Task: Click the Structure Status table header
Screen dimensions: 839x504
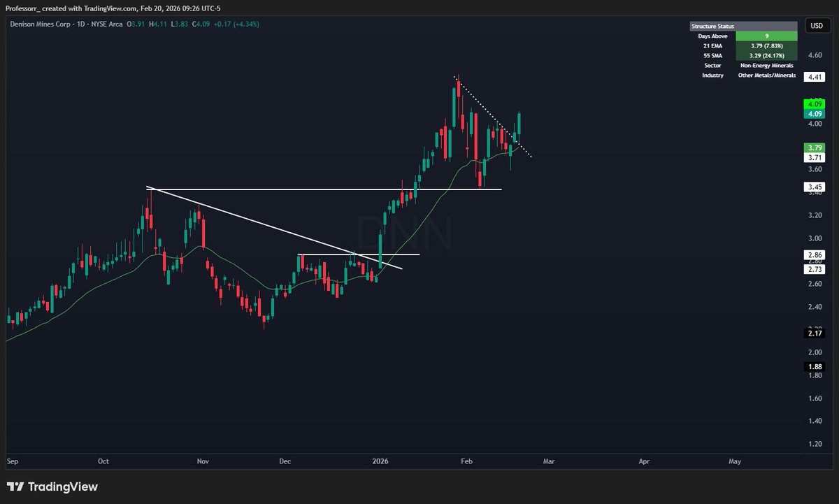Action: 743,26
